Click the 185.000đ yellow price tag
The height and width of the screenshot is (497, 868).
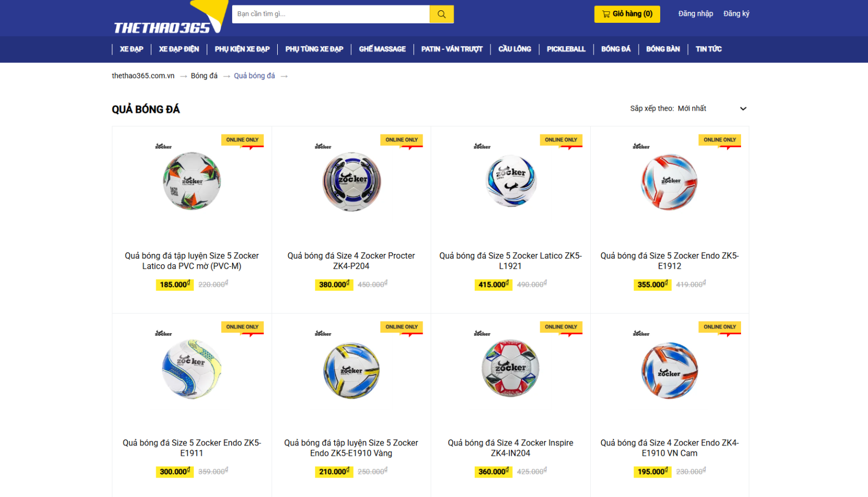coord(175,284)
